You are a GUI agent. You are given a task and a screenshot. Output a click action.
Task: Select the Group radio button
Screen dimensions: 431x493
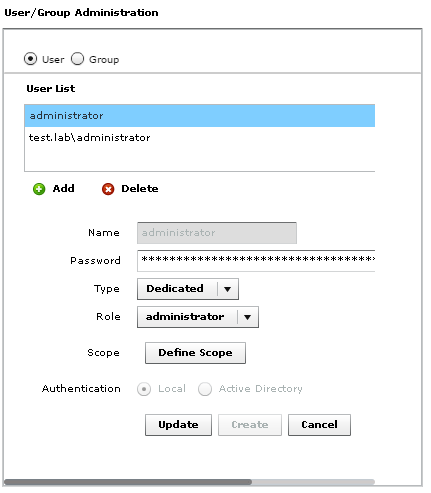[77, 59]
